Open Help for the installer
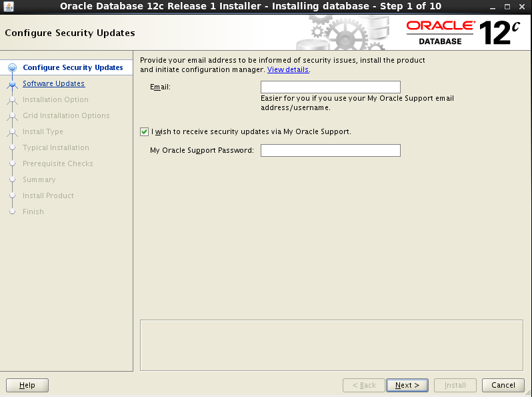The image size is (532, 397). point(27,385)
